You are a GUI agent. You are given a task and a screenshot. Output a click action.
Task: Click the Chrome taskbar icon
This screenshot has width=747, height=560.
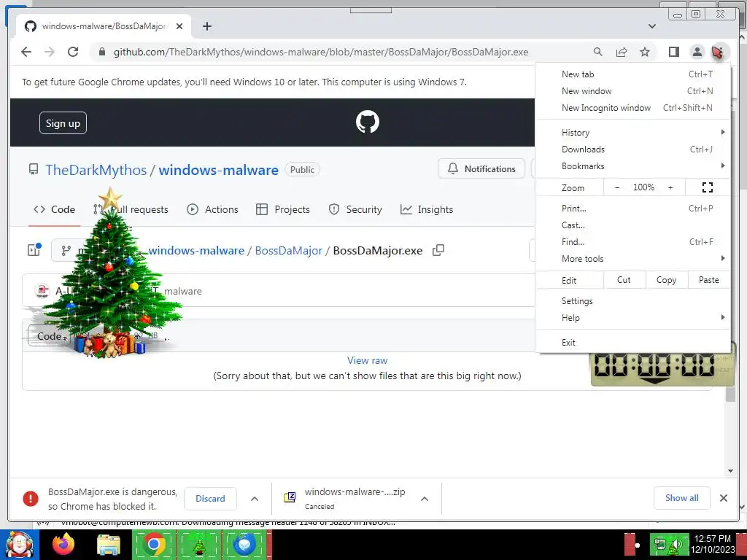click(x=154, y=545)
